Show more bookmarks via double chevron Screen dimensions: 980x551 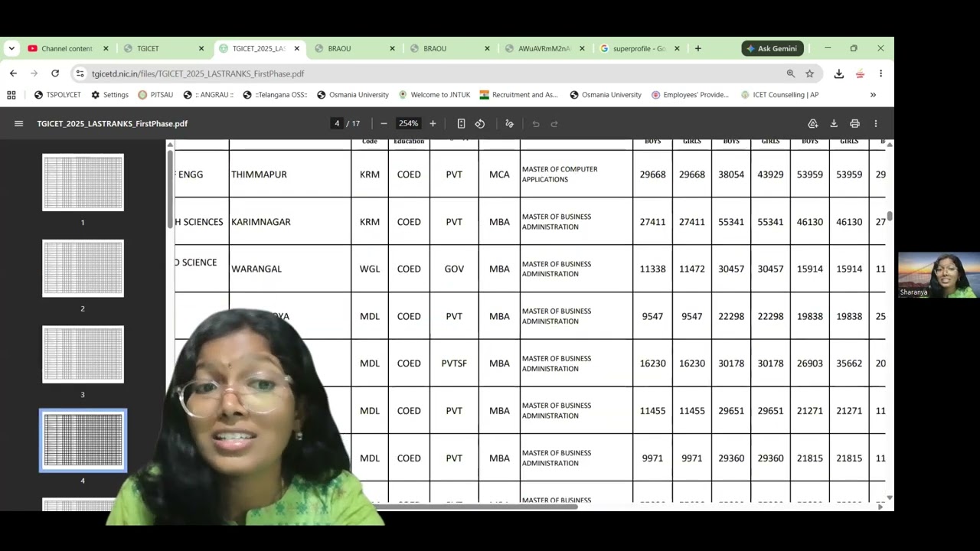[873, 95]
